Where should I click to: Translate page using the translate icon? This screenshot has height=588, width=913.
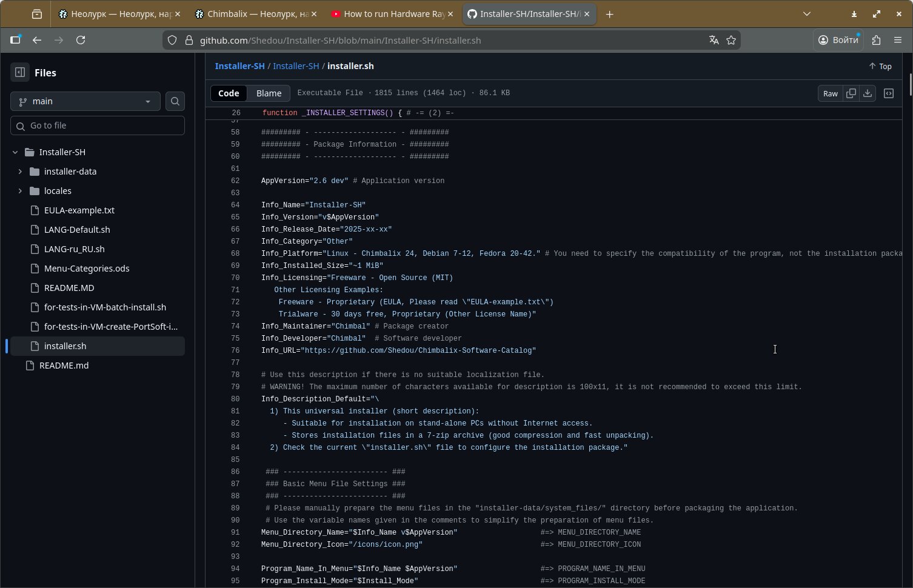click(714, 40)
